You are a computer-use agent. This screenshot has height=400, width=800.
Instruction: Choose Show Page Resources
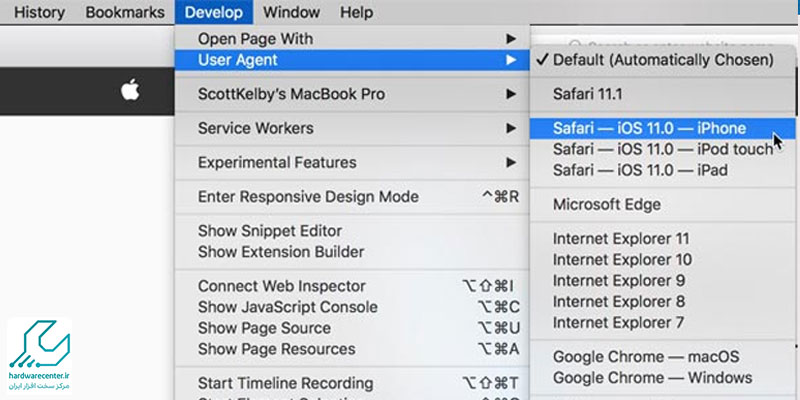pyautogui.click(x=352, y=349)
